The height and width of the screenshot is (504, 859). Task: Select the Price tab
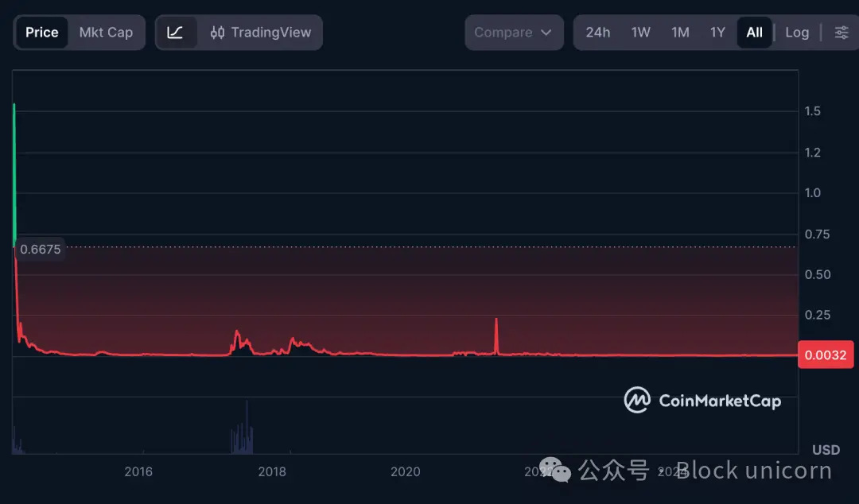[x=41, y=33]
